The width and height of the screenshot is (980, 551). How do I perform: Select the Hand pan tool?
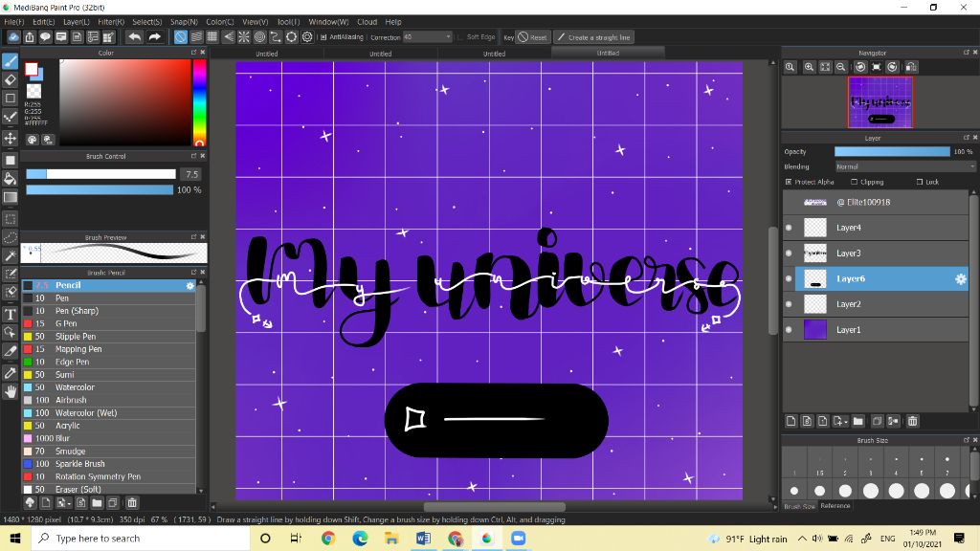(10, 391)
